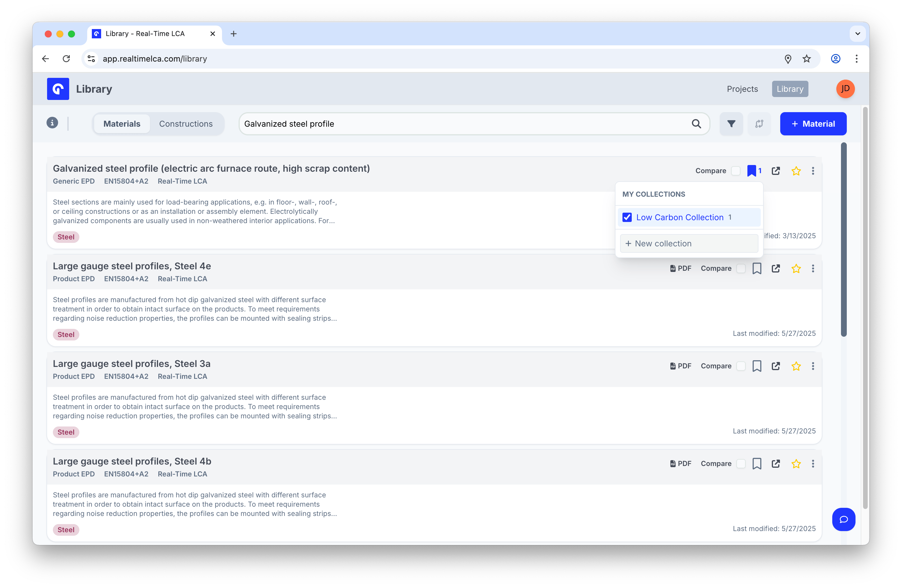Close the Library browser tab
This screenshot has height=588, width=902.
click(x=213, y=34)
